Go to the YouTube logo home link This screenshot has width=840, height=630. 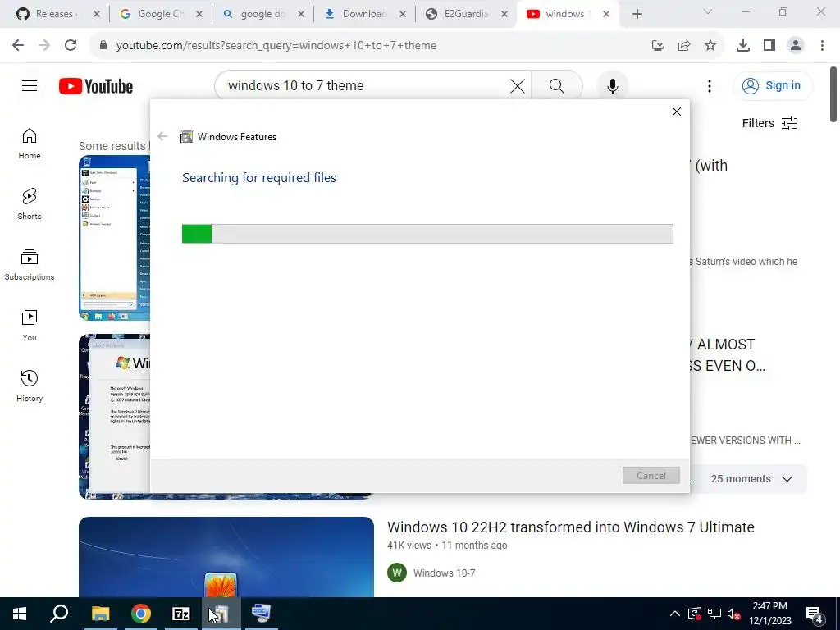point(96,86)
